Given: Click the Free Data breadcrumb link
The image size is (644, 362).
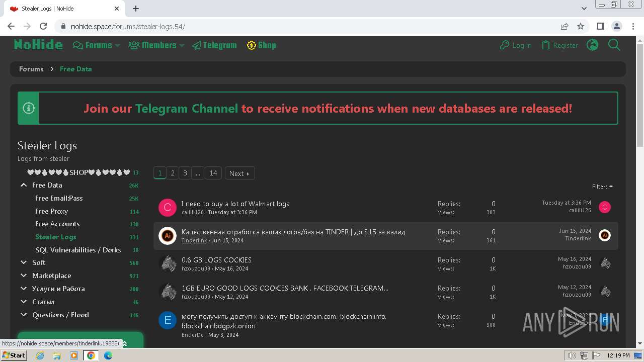Looking at the screenshot, I should pyautogui.click(x=75, y=69).
